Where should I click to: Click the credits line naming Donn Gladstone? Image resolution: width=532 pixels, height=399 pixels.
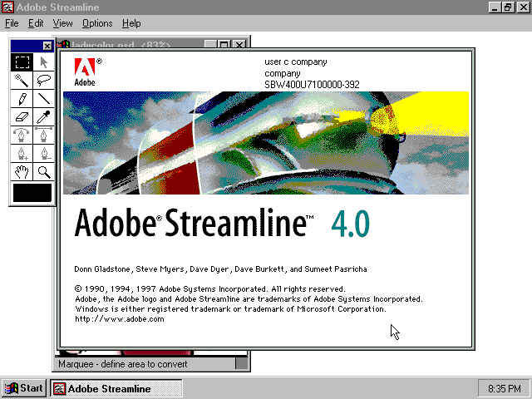(x=220, y=269)
